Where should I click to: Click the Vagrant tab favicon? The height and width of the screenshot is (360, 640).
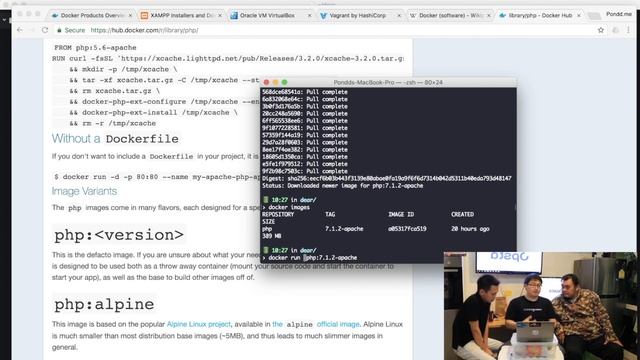click(323, 16)
